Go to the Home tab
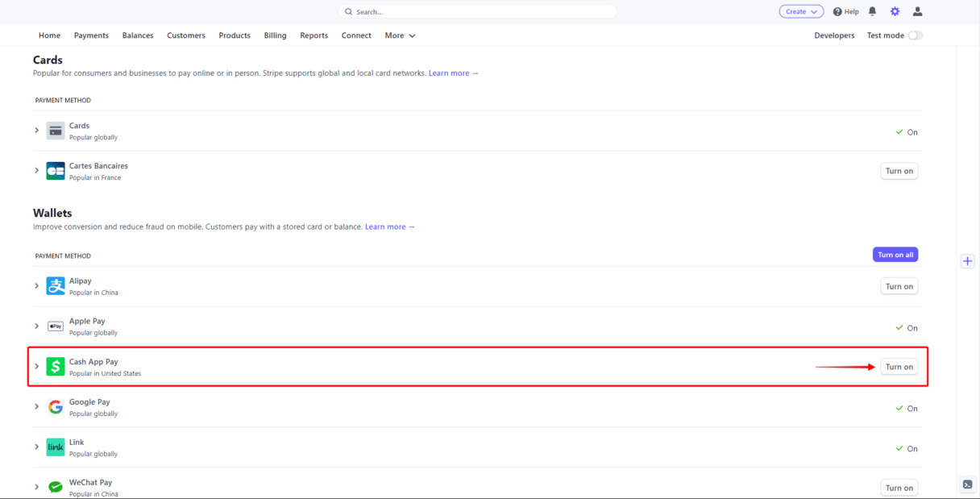Screen dimensions: 980x499 [49, 35]
